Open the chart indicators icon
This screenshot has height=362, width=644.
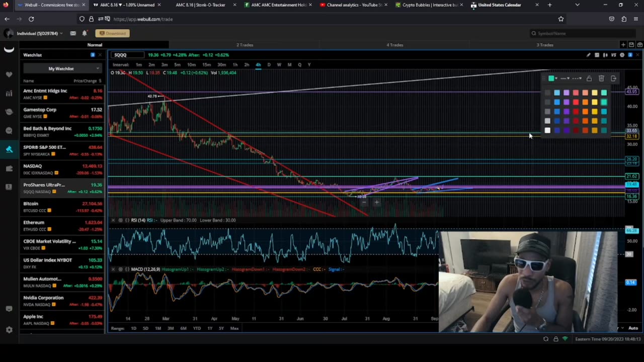coord(597,55)
